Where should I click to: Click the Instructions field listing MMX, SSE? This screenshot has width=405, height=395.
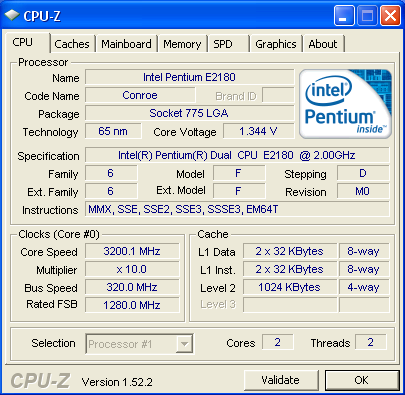237,209
